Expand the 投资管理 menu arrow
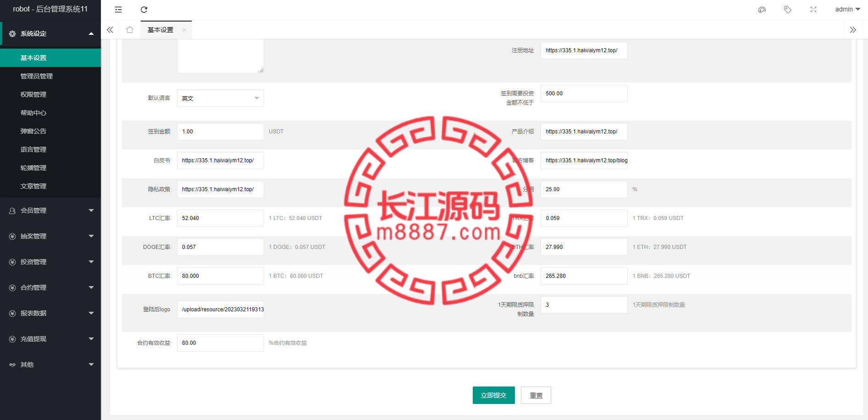Viewport: 868px width, 420px height. pos(91,262)
